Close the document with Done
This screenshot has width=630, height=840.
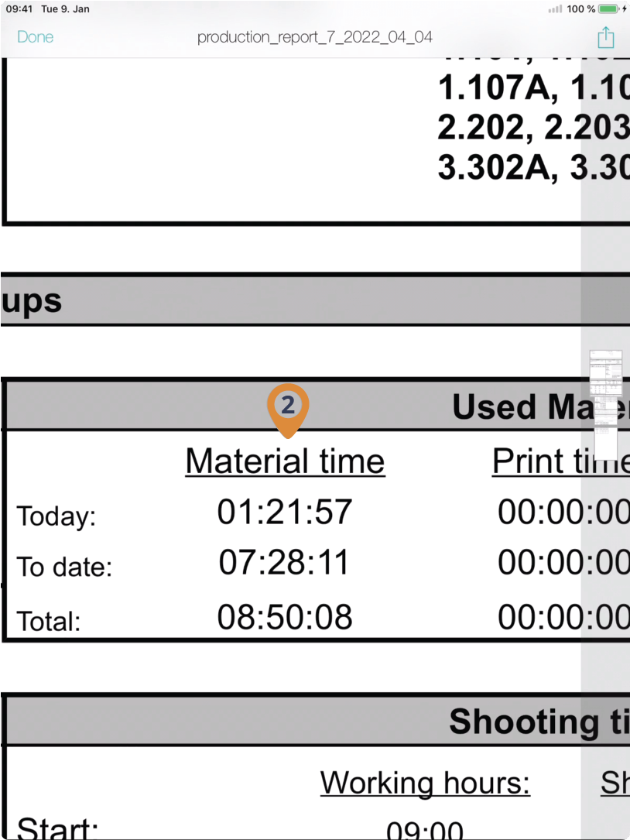[36, 37]
